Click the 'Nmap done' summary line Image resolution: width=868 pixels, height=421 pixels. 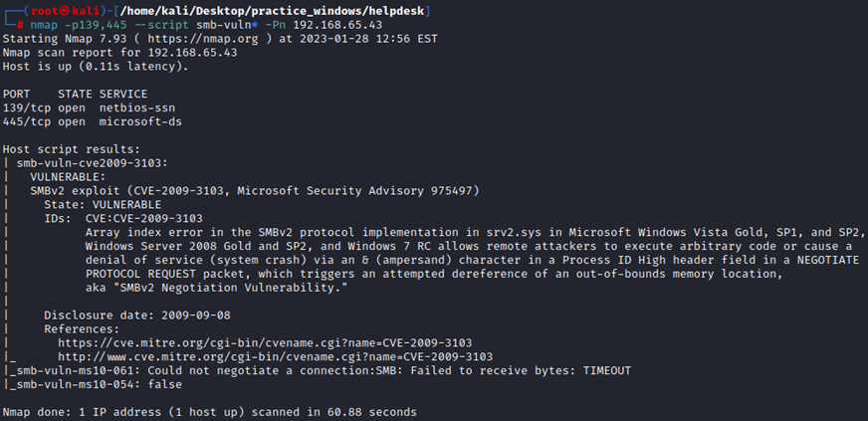click(x=209, y=411)
